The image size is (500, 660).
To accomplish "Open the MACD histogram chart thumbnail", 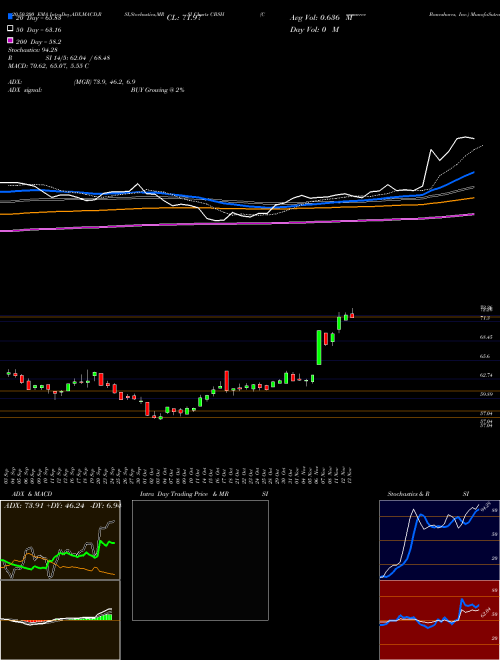I will point(60,620).
